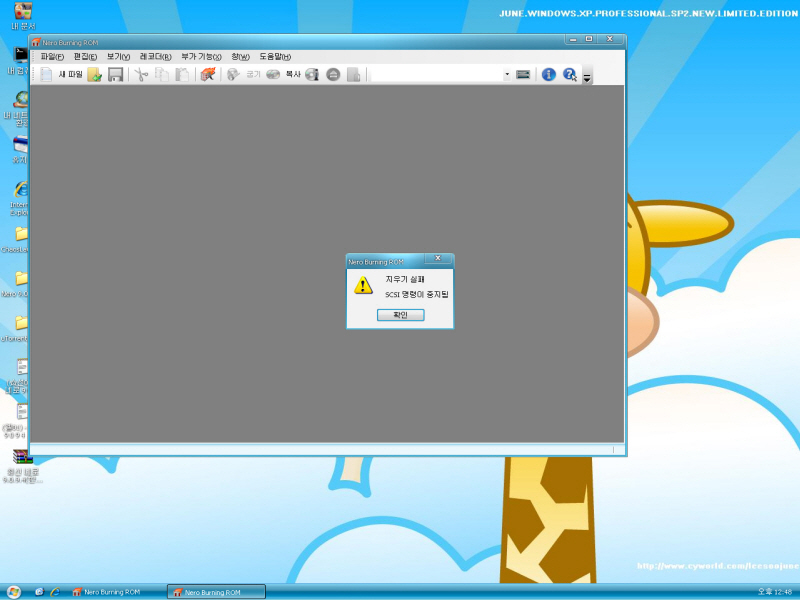Open a compilation with the folder icon
This screenshot has height=600, width=800.
[x=95, y=74]
